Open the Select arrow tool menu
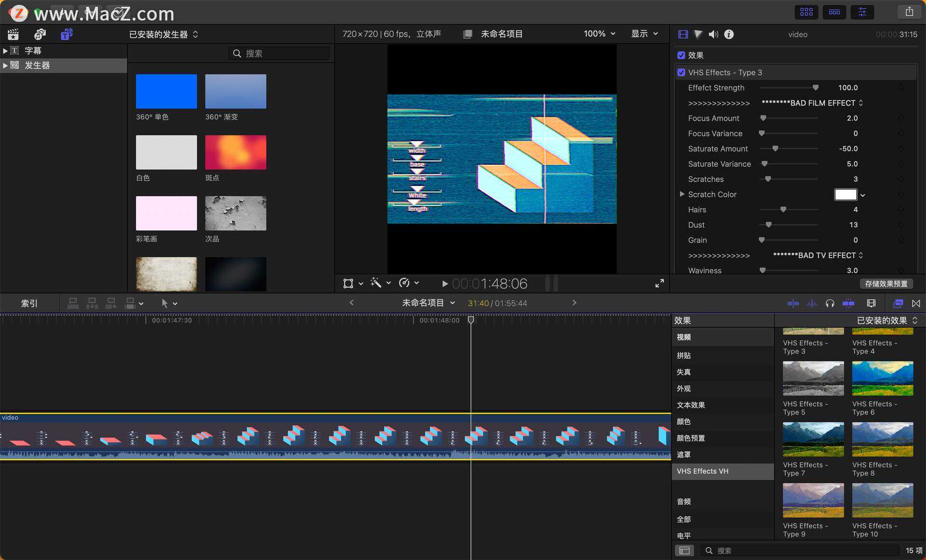The width and height of the screenshot is (926, 560). tap(169, 303)
